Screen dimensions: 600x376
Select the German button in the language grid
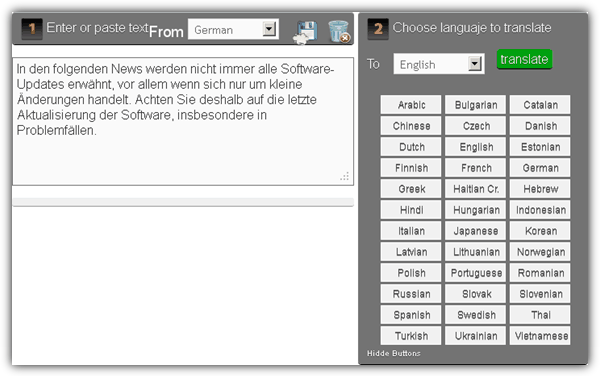[540, 168]
